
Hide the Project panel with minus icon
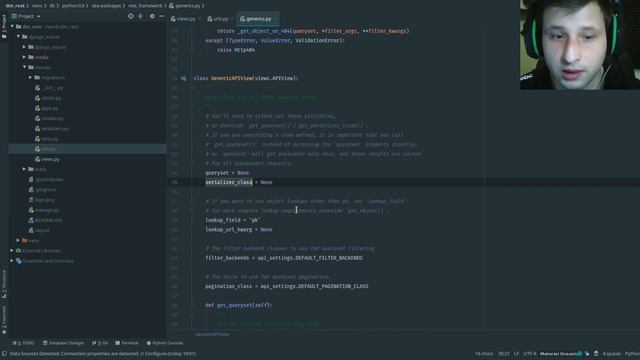tap(162, 16)
